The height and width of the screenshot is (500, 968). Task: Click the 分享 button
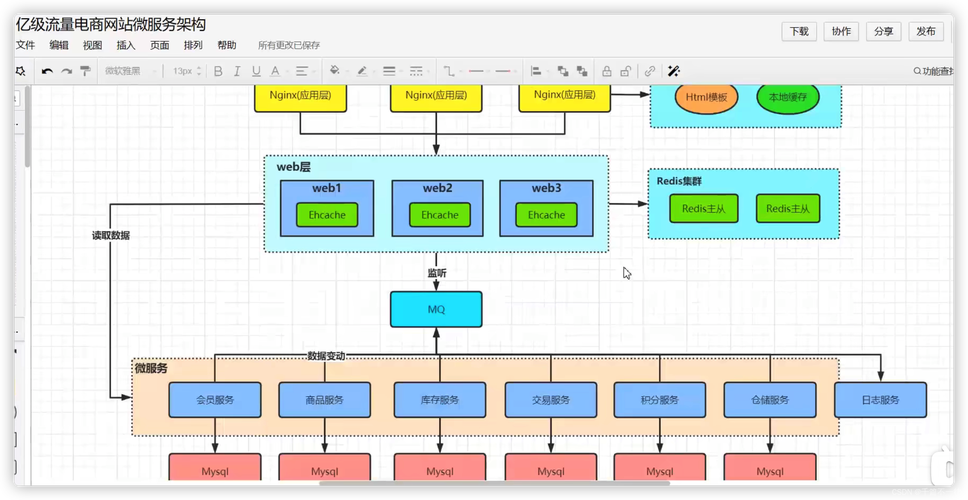(x=883, y=31)
